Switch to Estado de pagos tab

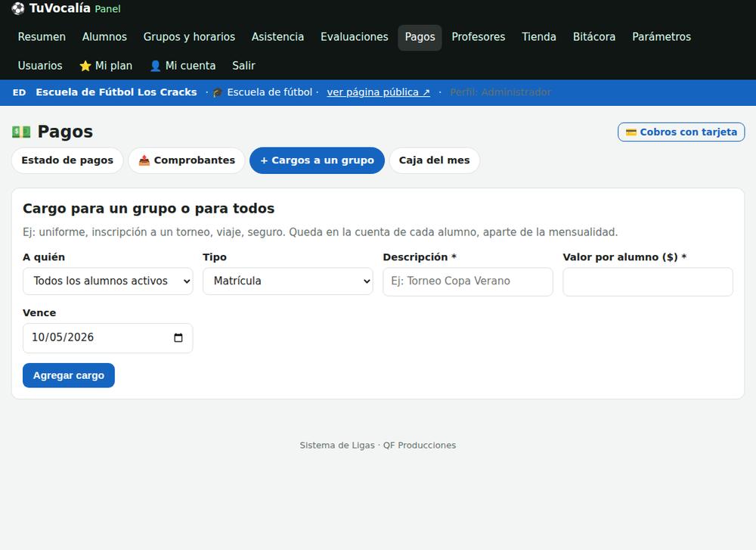(67, 160)
